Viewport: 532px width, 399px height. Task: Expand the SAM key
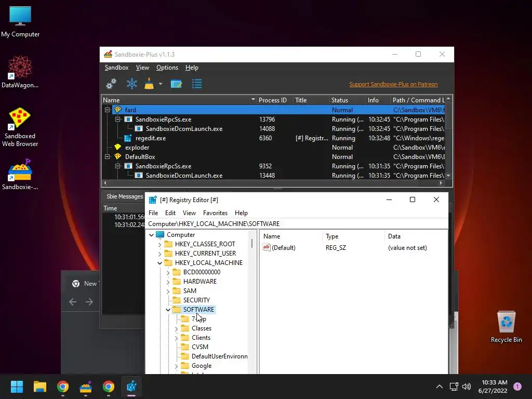168,291
